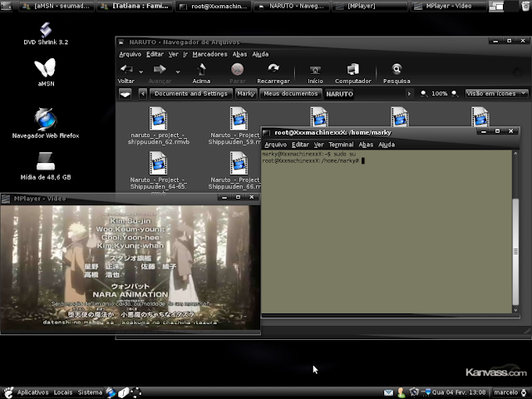532x399 pixels.
Task: Click inside the terminal command area
Action: click(x=387, y=232)
